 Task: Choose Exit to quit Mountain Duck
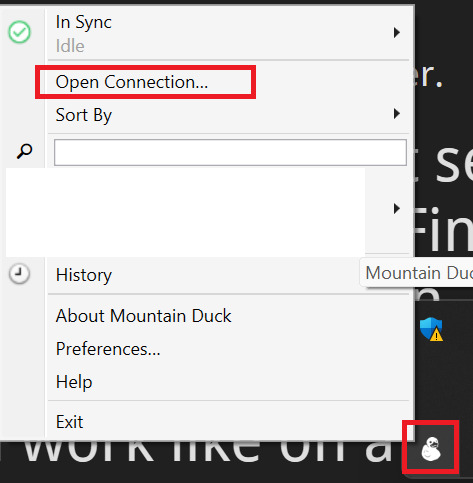pyautogui.click(x=69, y=422)
